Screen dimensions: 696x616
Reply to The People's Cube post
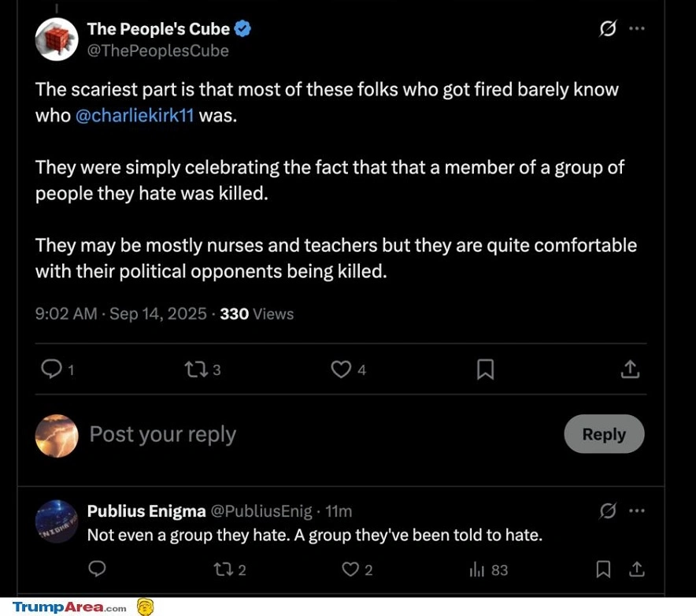pyautogui.click(x=51, y=369)
